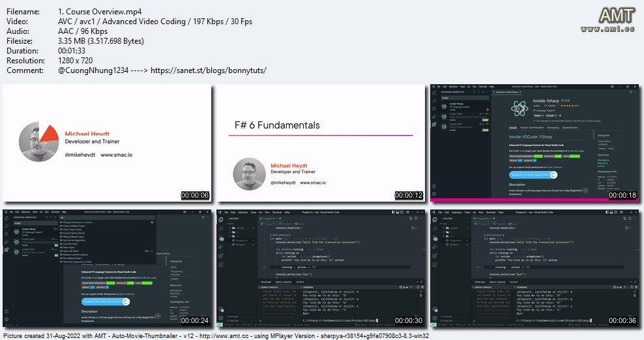Click the extension settings gear beside Uninstall

pyautogui.click(x=560, y=116)
